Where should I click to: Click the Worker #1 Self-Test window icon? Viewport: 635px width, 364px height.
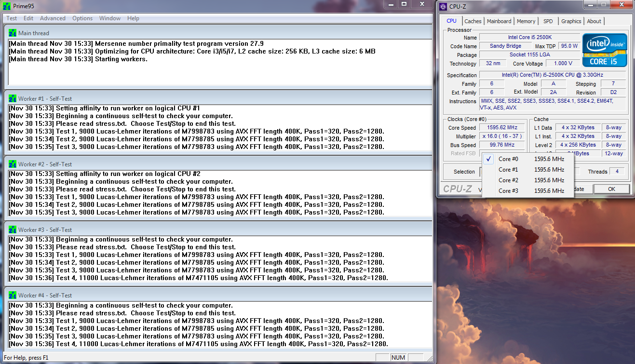point(13,98)
